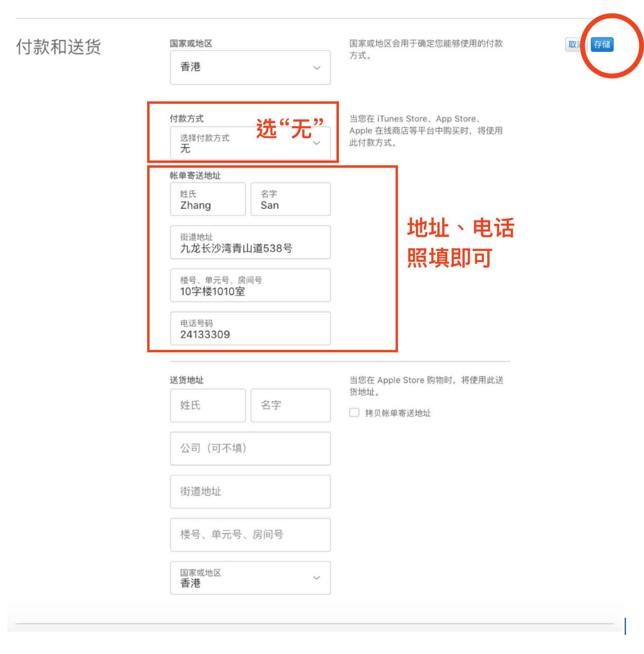
Task: Click the chevron arrow in the shipping country field
Action: coord(317,578)
